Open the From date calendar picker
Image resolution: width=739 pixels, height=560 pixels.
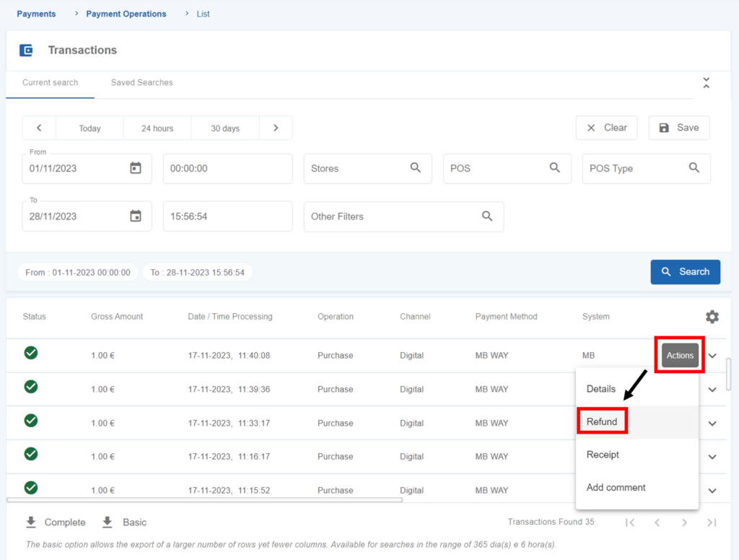pos(136,168)
